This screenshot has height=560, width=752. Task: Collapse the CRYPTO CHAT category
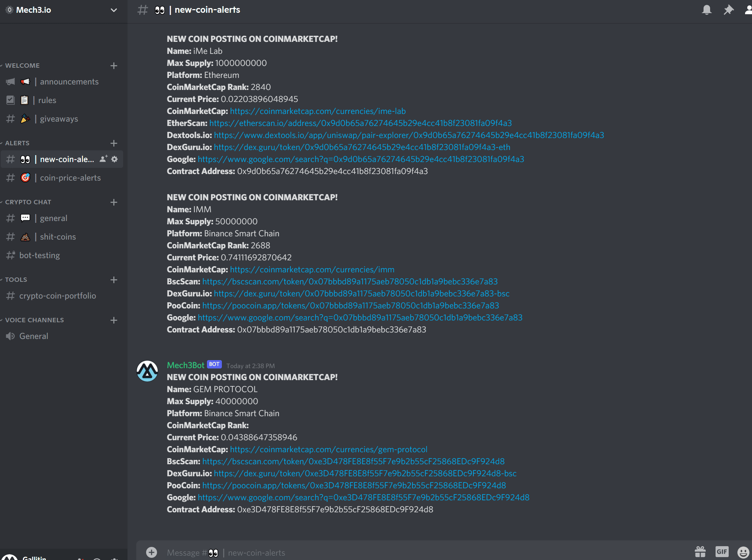tap(28, 202)
